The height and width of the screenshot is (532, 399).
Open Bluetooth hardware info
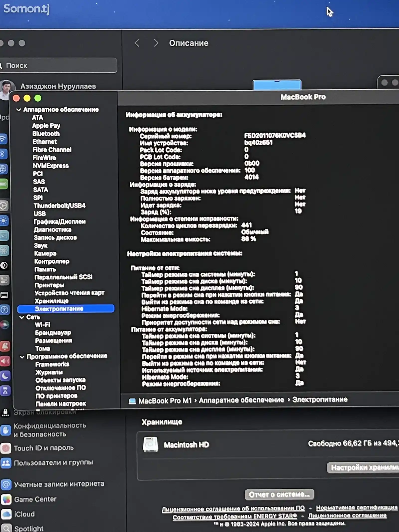pos(46,134)
